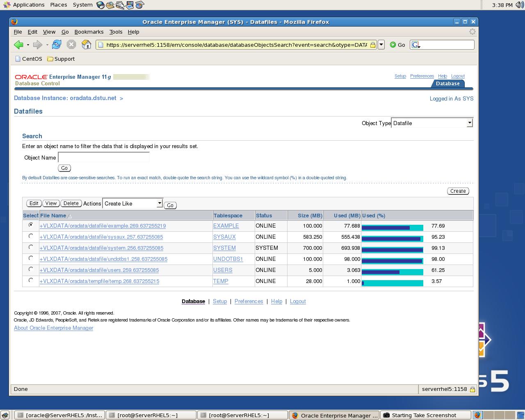This screenshot has width=525, height=420.
Task: Sort by File Name ascending arrow
Action: [69, 216]
